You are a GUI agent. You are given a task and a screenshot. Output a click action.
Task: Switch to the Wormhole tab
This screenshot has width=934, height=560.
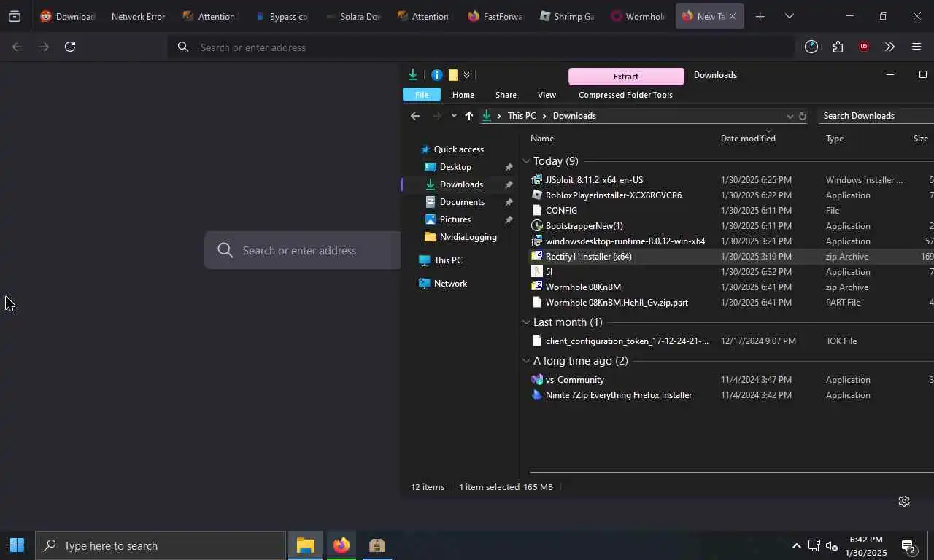pos(638,16)
